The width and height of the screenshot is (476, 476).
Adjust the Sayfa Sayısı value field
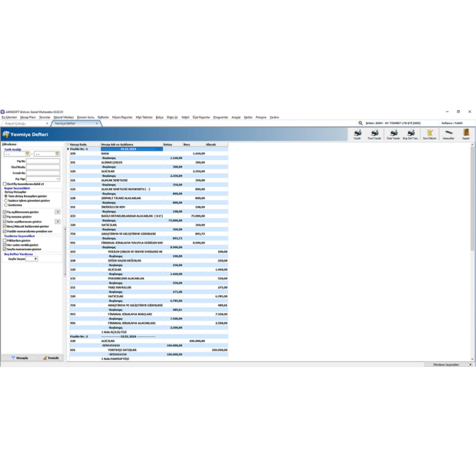tap(32, 259)
